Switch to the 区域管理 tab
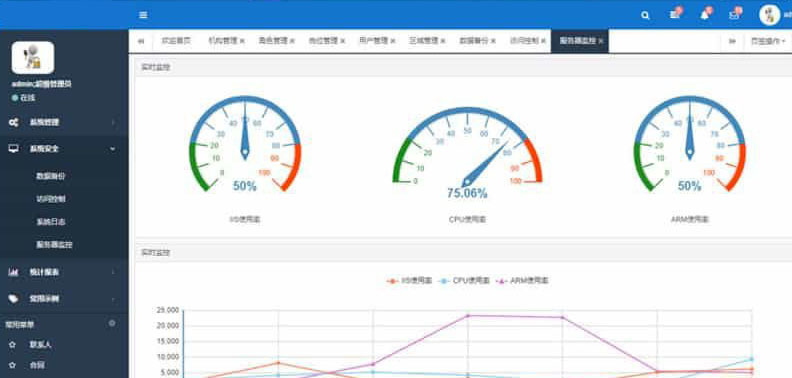Viewport: 792px width, 378px height. tap(424, 41)
